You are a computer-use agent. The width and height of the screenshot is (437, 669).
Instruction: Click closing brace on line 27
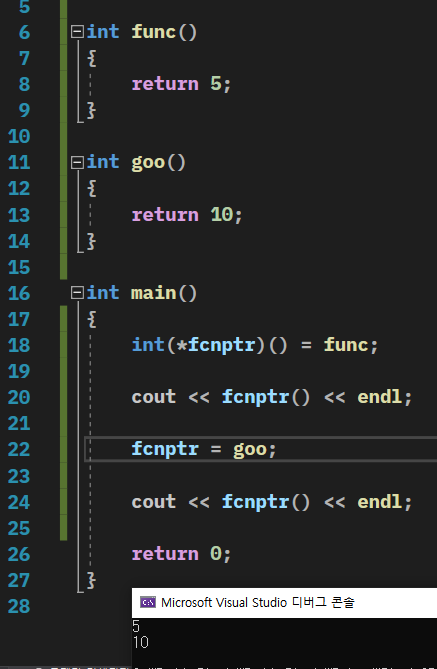91,580
